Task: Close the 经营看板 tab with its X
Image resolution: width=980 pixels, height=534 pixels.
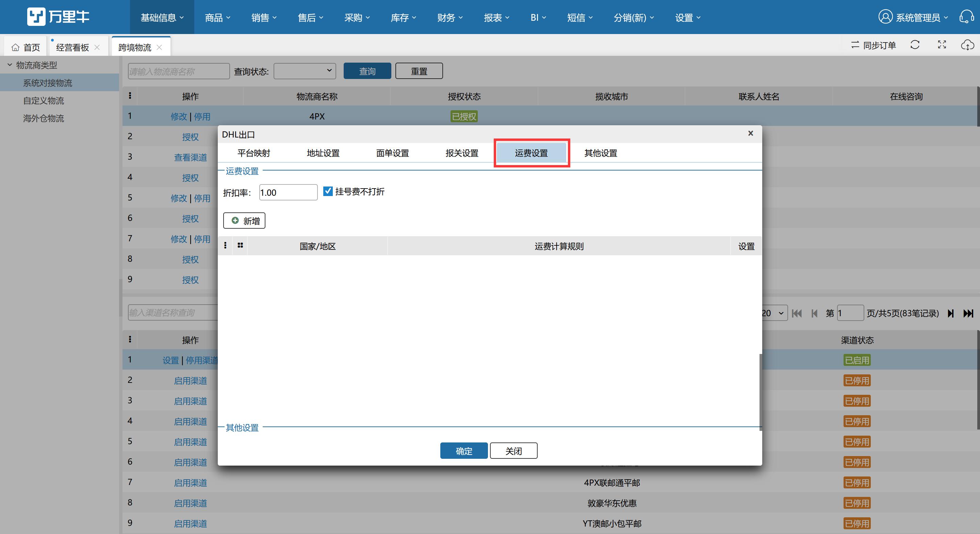Action: pyautogui.click(x=97, y=47)
